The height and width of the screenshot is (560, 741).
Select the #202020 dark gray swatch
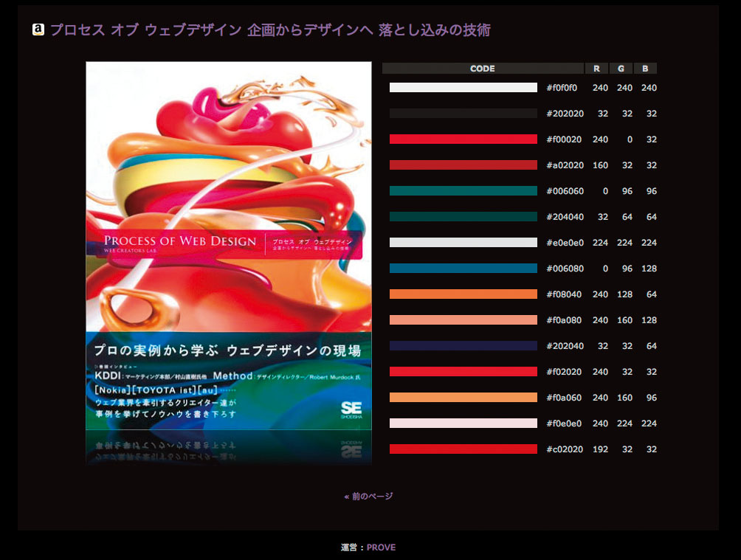point(463,113)
